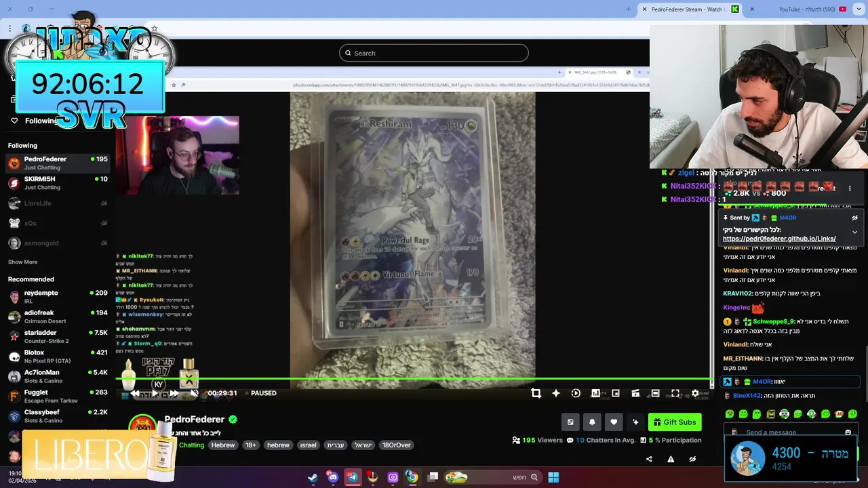Open Telegram from the taskbar
The image size is (868, 488).
(x=353, y=477)
